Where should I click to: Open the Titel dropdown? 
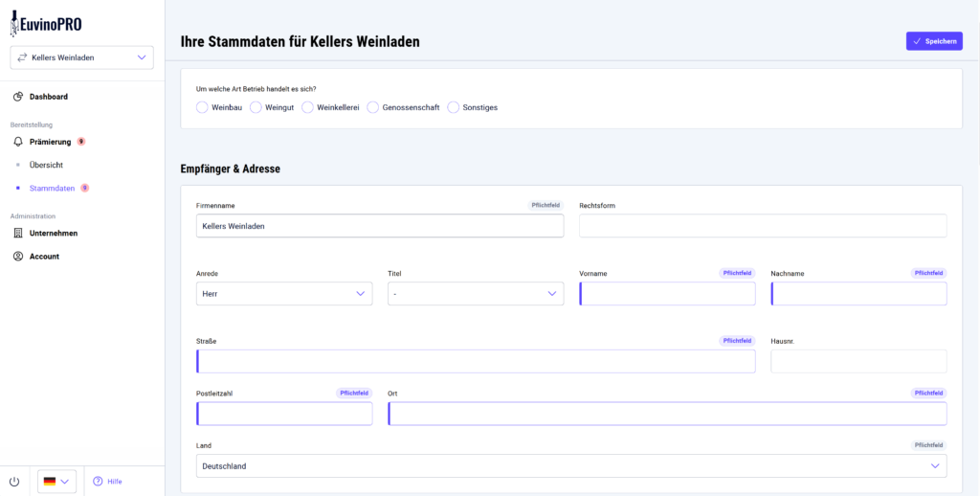tap(476, 293)
